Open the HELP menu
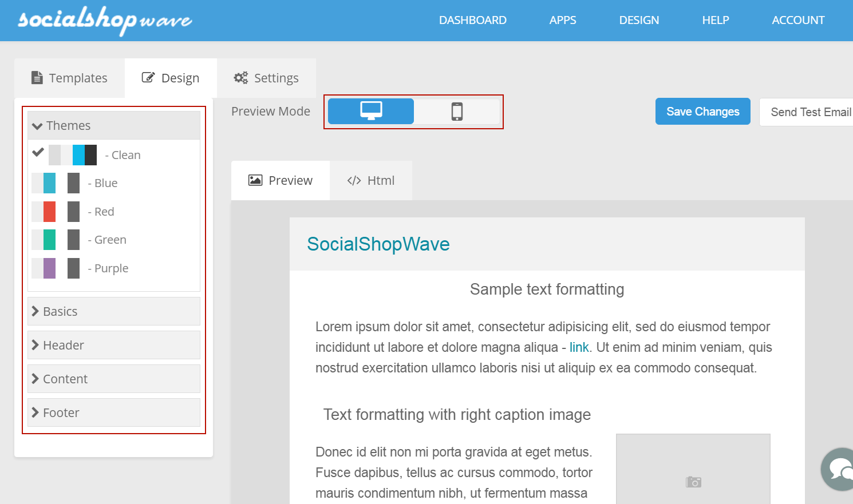This screenshot has width=853, height=504. point(716,20)
